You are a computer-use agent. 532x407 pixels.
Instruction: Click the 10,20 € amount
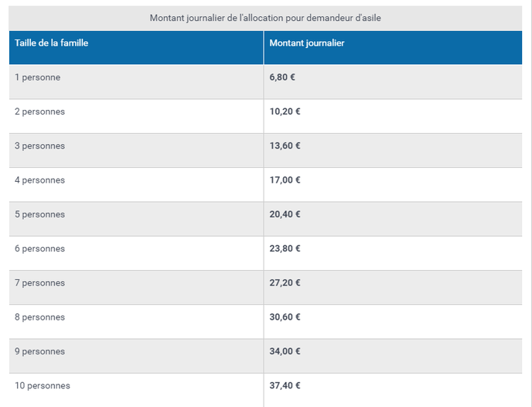click(x=285, y=111)
